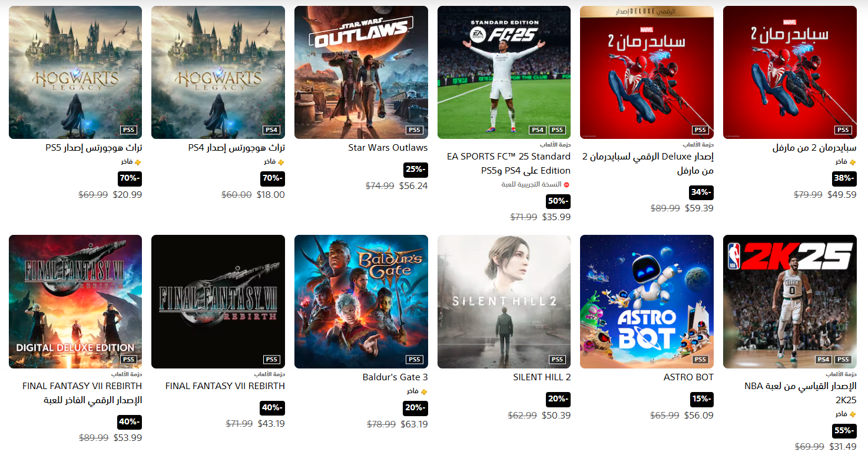Screen dimensions: 868x455
Task: Click the PS Plus icon under NBA 2K25
Action: 853,414
